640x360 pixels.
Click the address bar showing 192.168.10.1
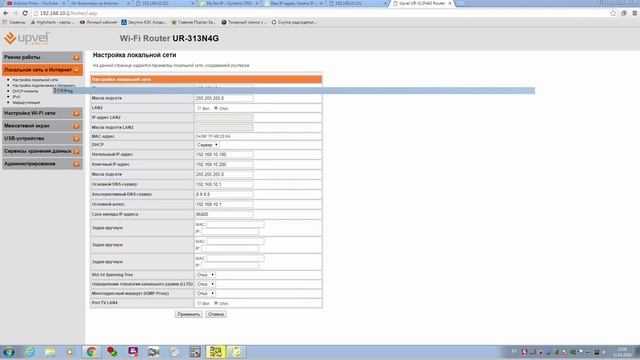point(318,13)
